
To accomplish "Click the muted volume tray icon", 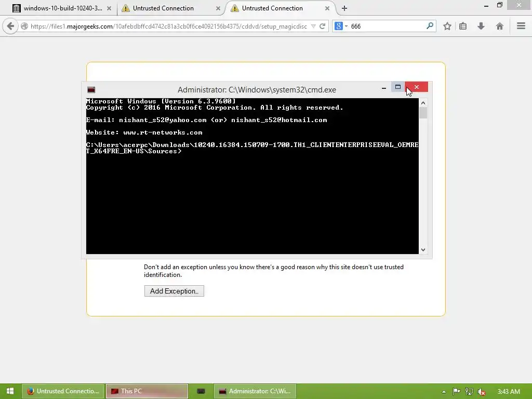I will point(481,392).
